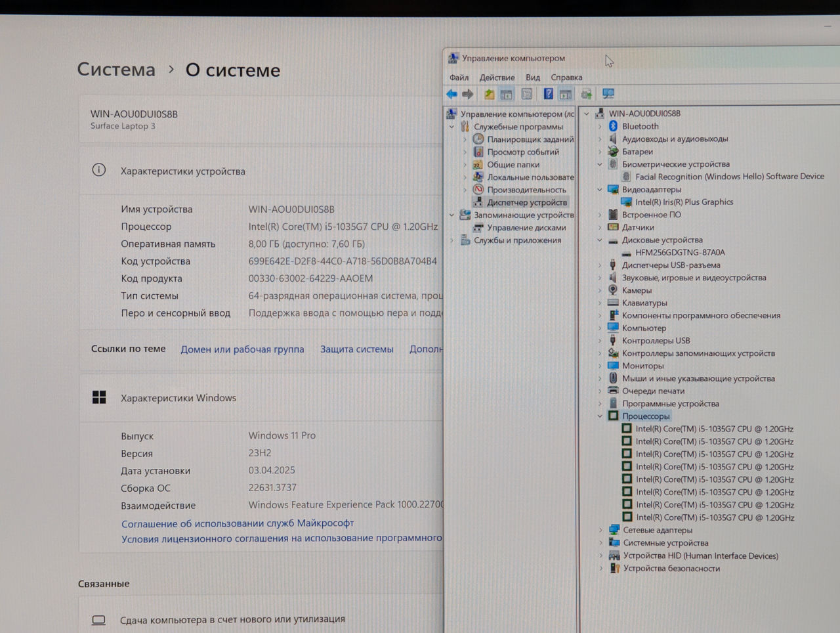Click the Up one level folder icon
This screenshot has width=840, height=633.
point(490,94)
